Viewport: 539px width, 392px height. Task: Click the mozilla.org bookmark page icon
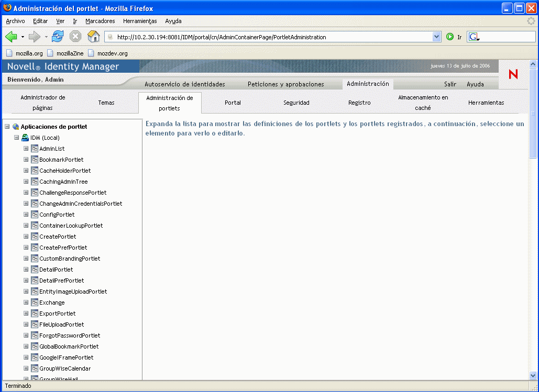click(x=9, y=53)
